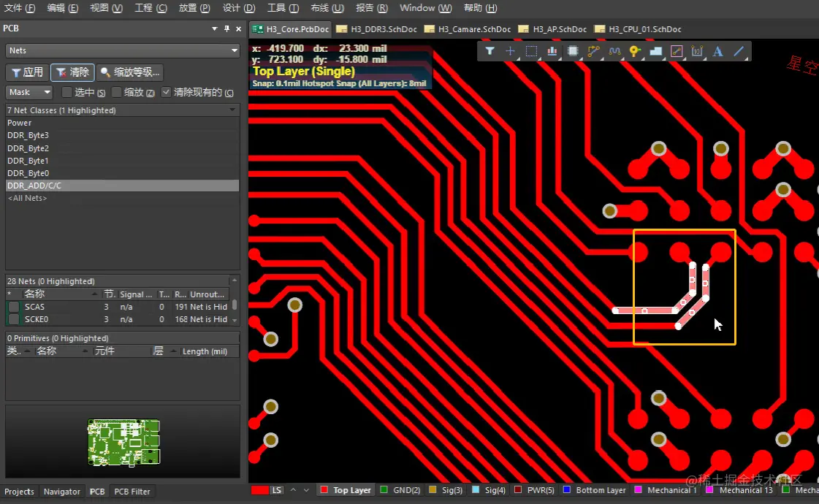Click the 类 column sort arrow in primitives
819x504 pixels.
(27, 351)
